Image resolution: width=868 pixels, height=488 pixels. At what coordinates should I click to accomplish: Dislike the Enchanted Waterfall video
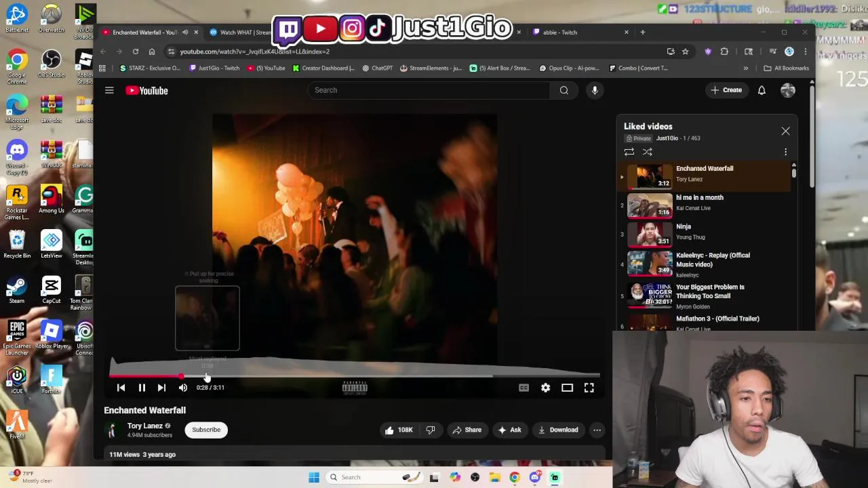coord(431,430)
